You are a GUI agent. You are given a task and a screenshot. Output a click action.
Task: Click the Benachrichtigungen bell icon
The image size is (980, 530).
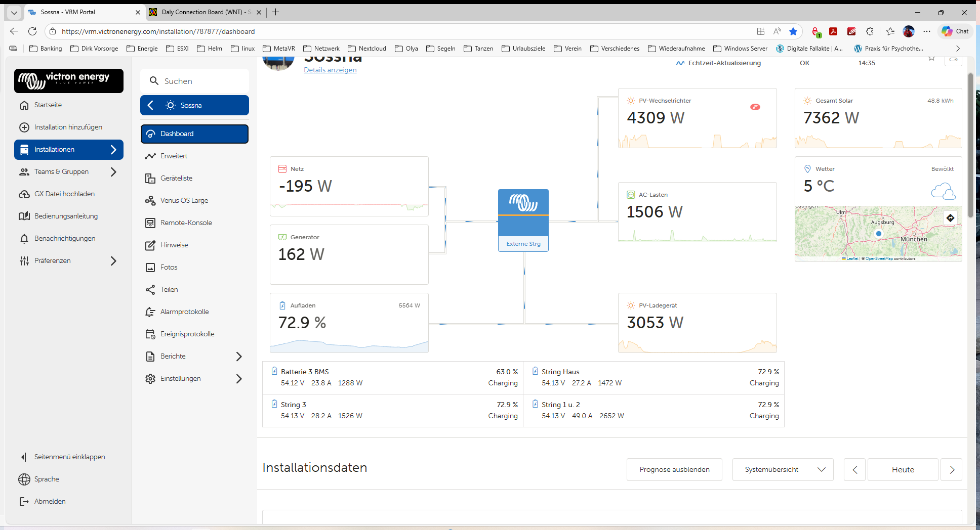[x=24, y=239]
